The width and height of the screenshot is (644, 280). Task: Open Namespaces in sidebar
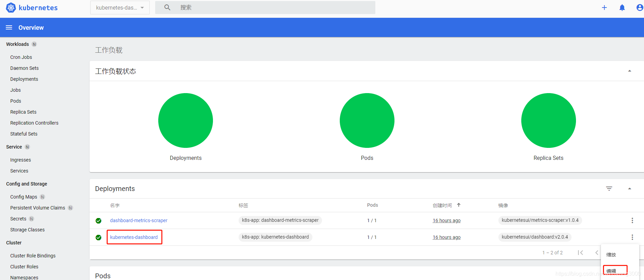[x=24, y=277]
